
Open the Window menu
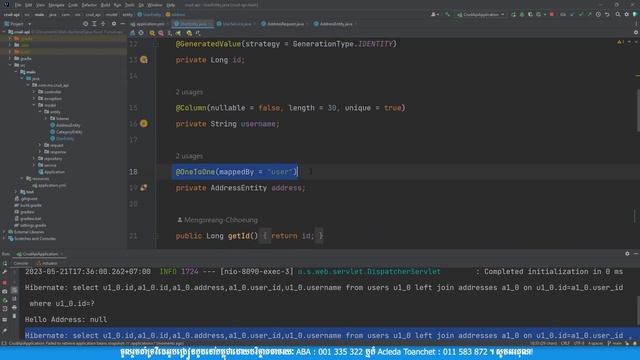(x=155, y=5)
